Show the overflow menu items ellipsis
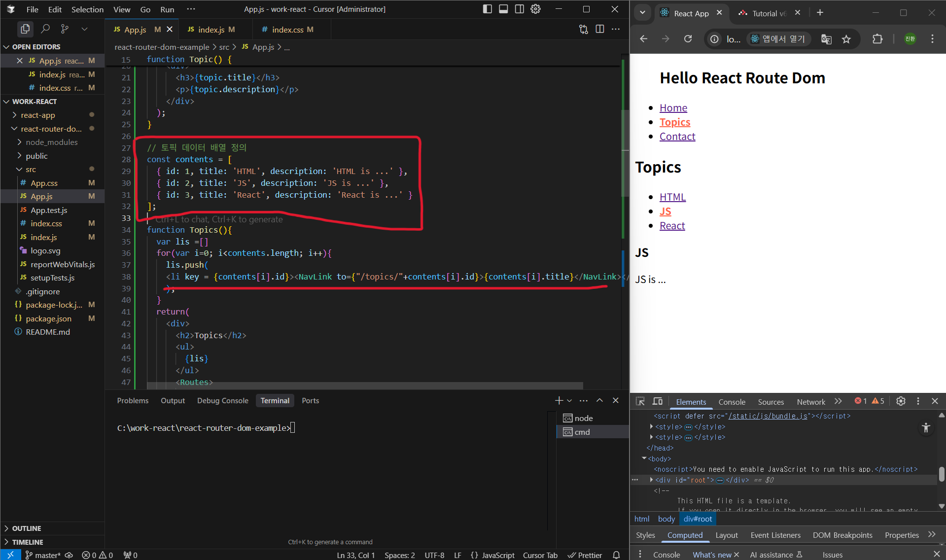The height and width of the screenshot is (560, 946). point(191,9)
